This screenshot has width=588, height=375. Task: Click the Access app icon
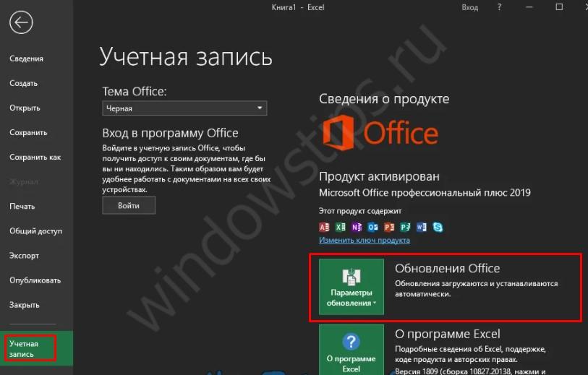324,227
